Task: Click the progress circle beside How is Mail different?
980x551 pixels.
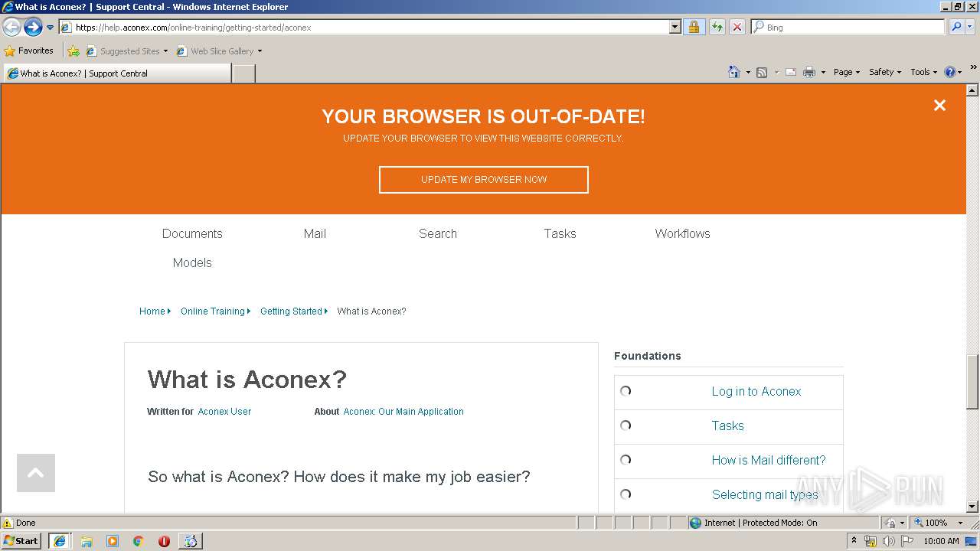Action: (x=626, y=460)
